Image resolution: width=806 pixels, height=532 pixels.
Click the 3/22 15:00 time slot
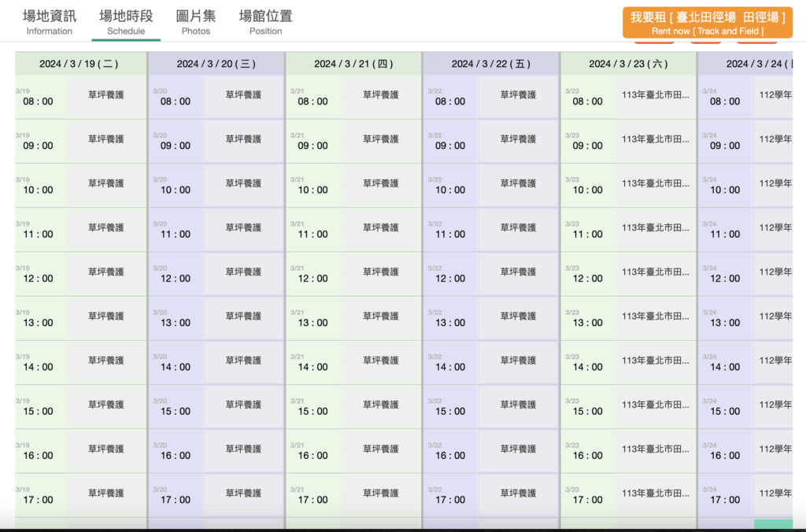tap(450, 407)
